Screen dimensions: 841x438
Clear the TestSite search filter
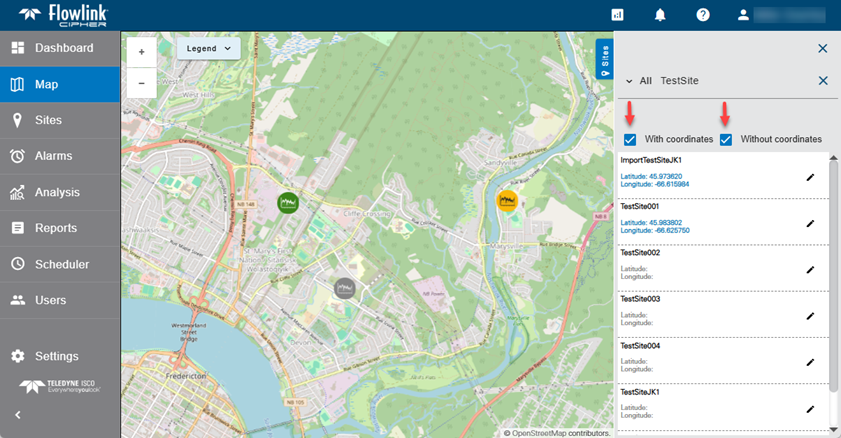pos(823,81)
